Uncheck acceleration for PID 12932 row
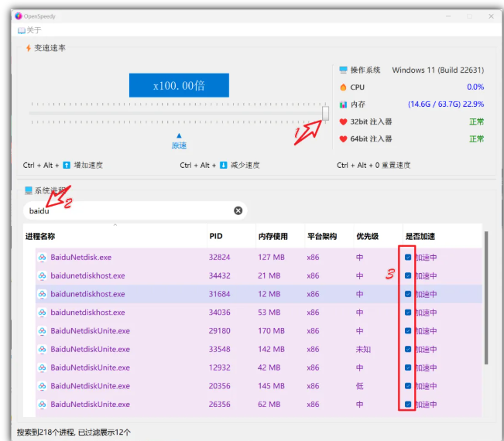 click(x=408, y=367)
